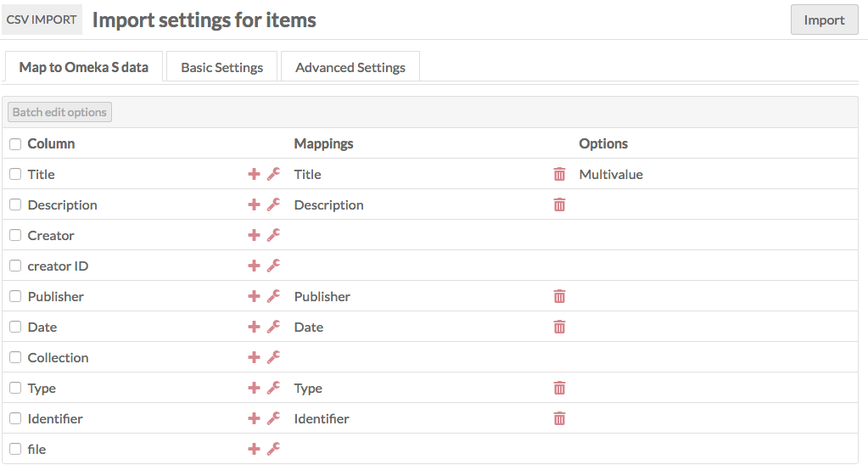Open wrench options for the creator ID column
Screen dimensions: 868x476
pyautogui.click(x=273, y=266)
